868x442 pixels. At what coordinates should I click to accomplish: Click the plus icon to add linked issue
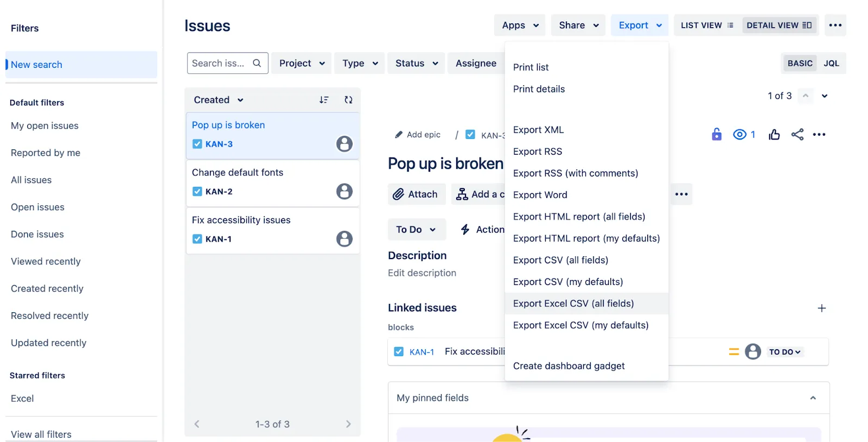pyautogui.click(x=822, y=308)
